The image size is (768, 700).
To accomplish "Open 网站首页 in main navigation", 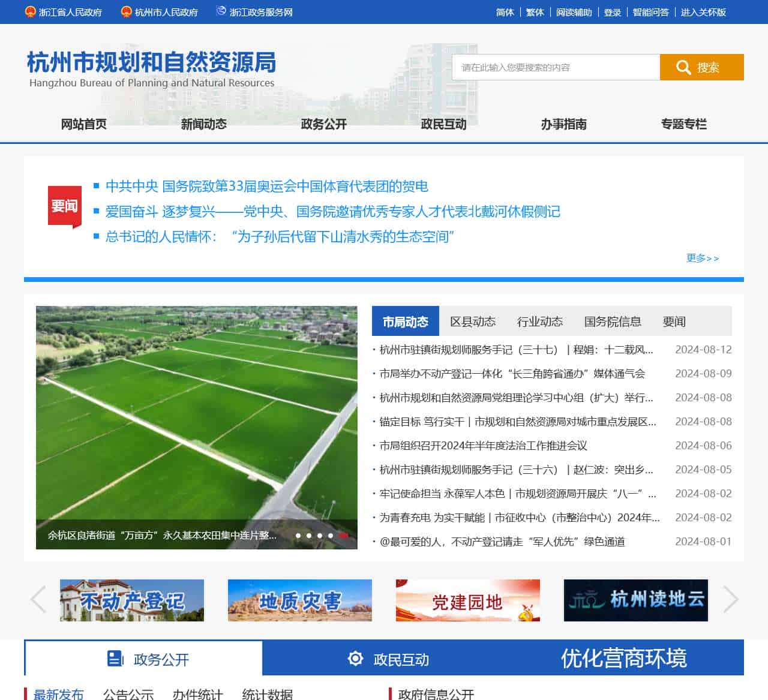I will tap(84, 124).
